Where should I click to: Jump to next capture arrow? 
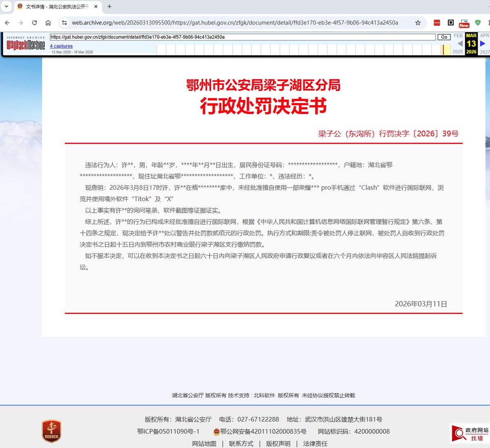[x=483, y=43]
